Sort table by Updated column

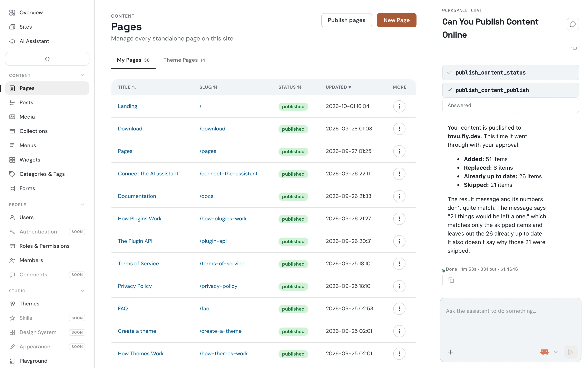(x=339, y=87)
